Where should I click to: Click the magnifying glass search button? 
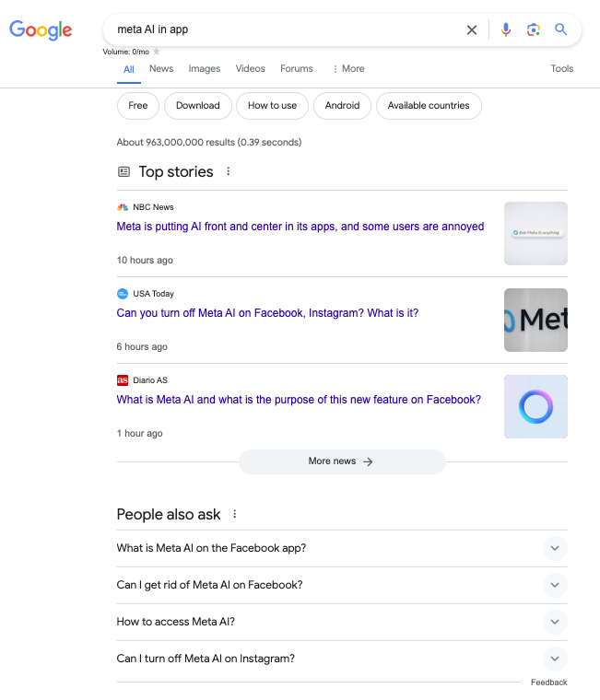(x=560, y=29)
